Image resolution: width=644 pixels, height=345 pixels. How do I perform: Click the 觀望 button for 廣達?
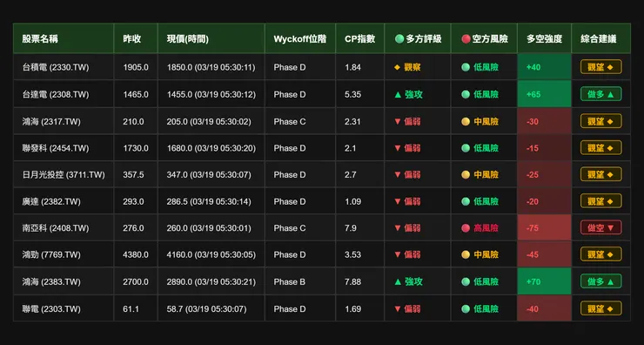point(600,201)
